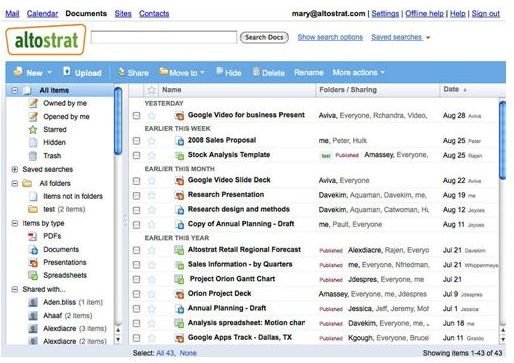Star the Sales Information - by Quarters item

(152, 265)
